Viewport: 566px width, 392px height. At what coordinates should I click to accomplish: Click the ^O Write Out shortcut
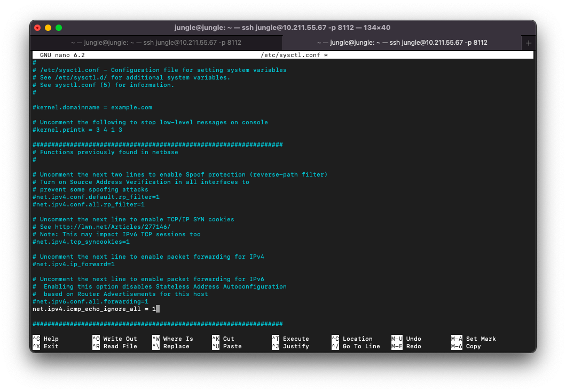pyautogui.click(x=114, y=339)
